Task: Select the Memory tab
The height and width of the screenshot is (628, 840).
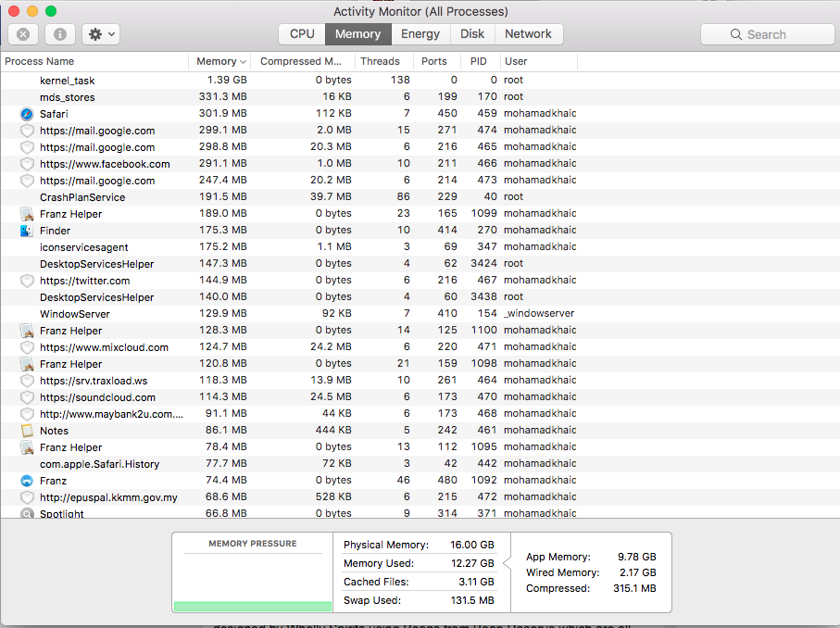Action: click(x=357, y=33)
